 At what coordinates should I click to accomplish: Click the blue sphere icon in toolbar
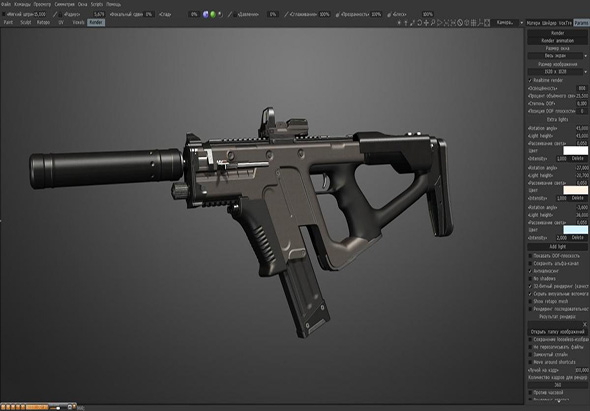coord(205,14)
